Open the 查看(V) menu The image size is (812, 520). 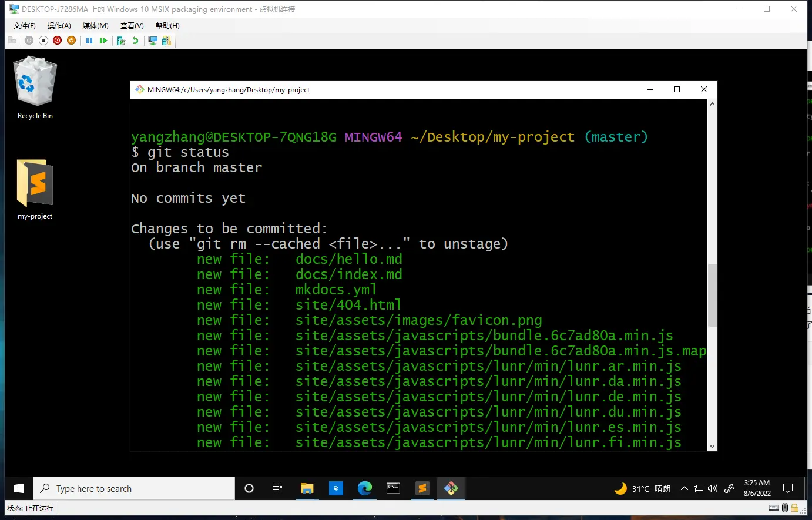[132, 26]
